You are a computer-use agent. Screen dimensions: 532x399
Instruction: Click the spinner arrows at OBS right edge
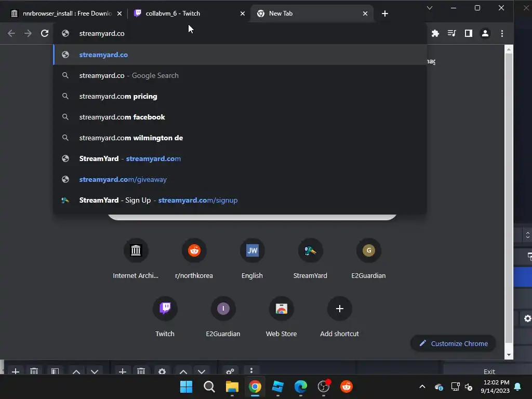[x=528, y=235]
